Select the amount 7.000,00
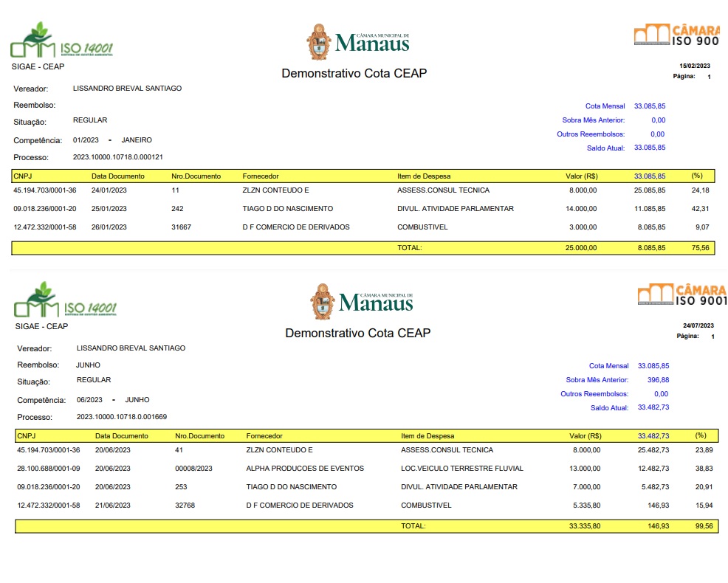This screenshot has height=583, width=728. [587, 487]
